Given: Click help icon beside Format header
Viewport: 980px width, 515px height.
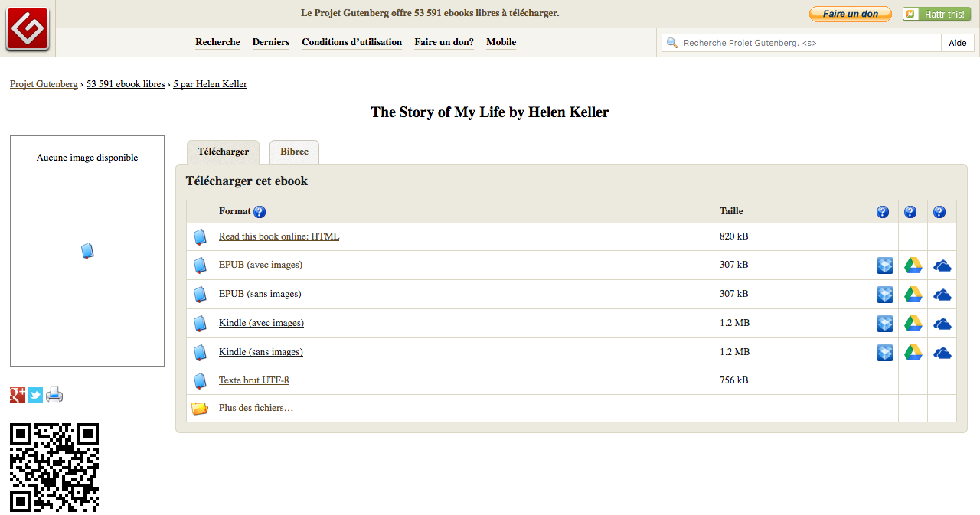Looking at the screenshot, I should point(260,212).
